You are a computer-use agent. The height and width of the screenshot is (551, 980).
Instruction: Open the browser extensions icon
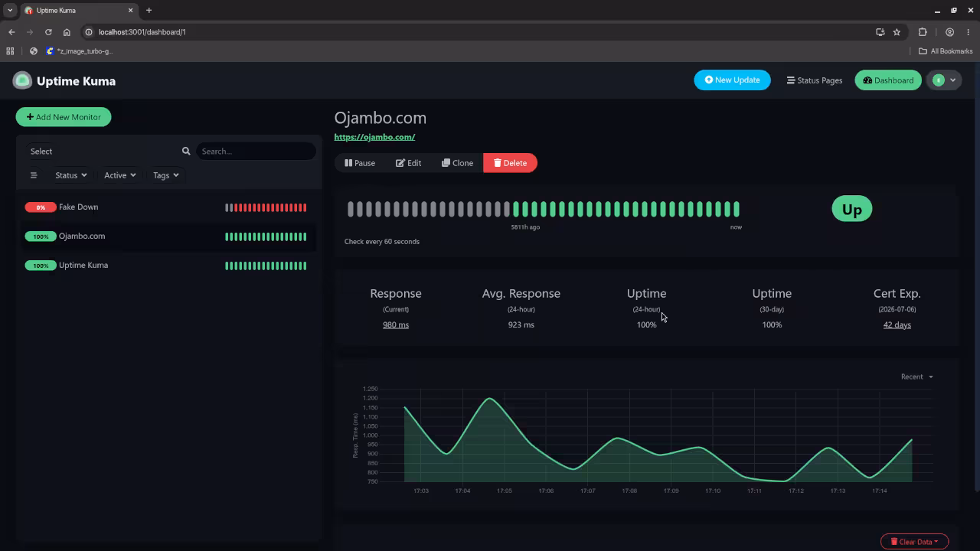coord(923,32)
